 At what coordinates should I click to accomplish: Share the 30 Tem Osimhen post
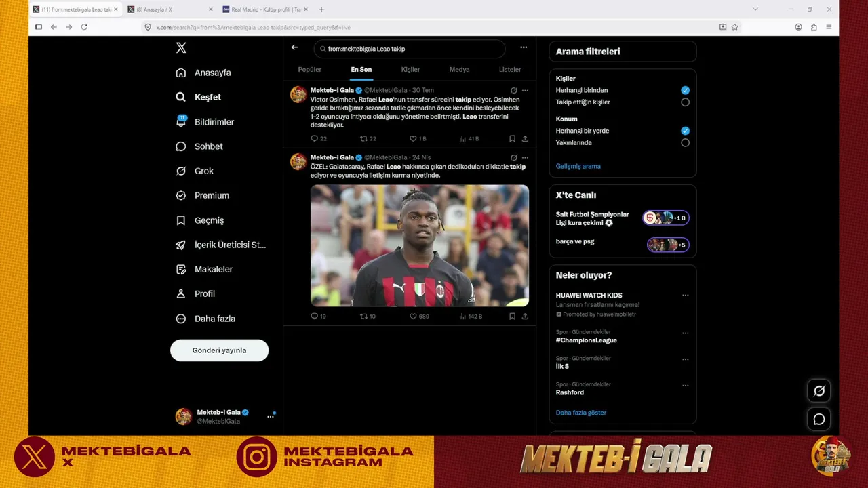click(525, 138)
